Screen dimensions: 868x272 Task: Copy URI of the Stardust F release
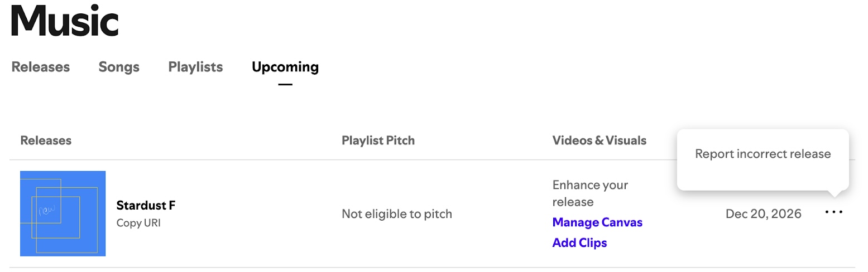[x=138, y=223]
